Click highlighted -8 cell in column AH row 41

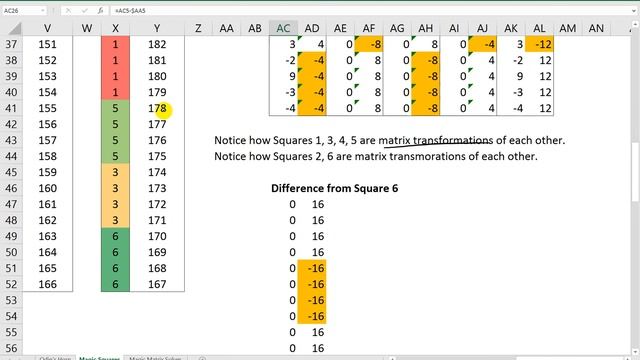point(426,108)
